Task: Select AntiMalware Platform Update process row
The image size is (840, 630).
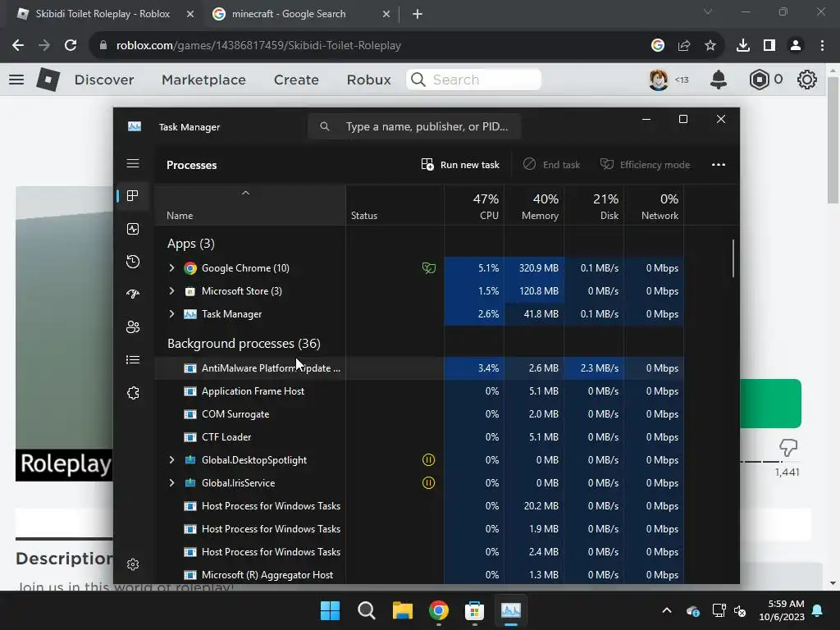Action: (x=419, y=368)
